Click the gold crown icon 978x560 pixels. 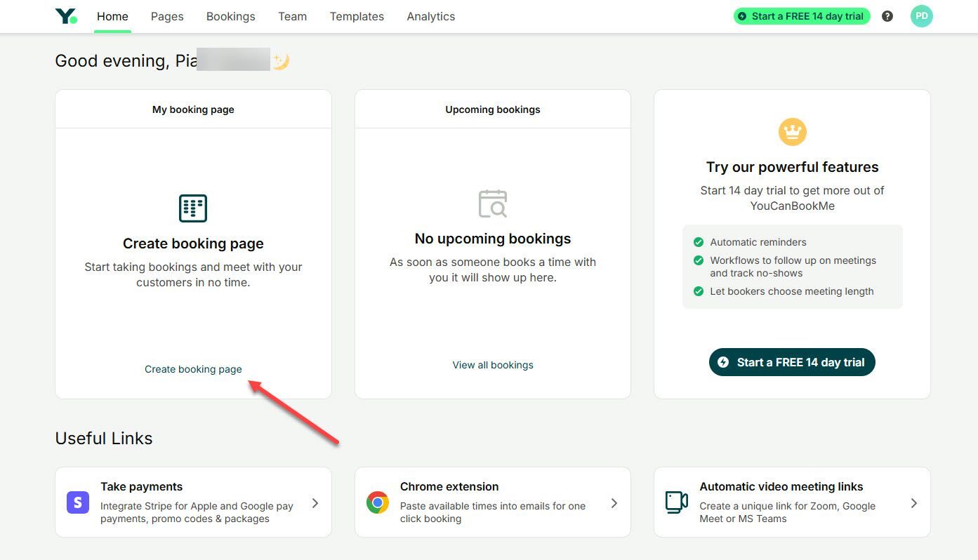[792, 132]
